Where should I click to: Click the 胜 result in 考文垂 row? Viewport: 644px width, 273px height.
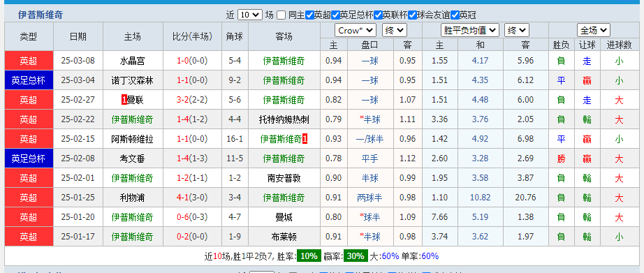[x=561, y=158]
